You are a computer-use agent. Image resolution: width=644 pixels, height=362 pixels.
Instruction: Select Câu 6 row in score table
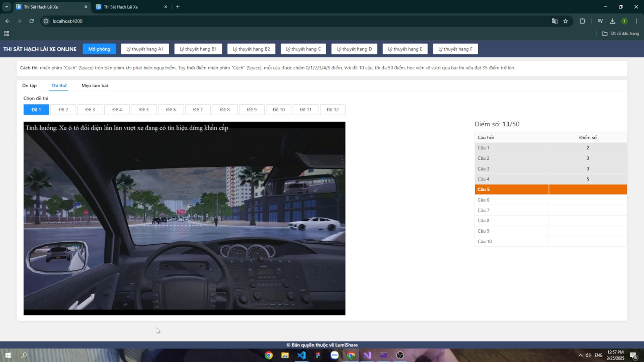click(551, 200)
